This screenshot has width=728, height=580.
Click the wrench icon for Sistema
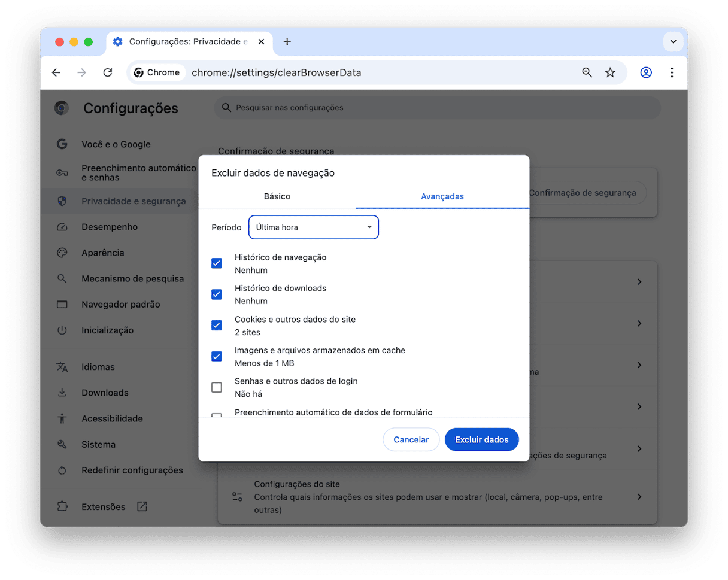(x=62, y=445)
